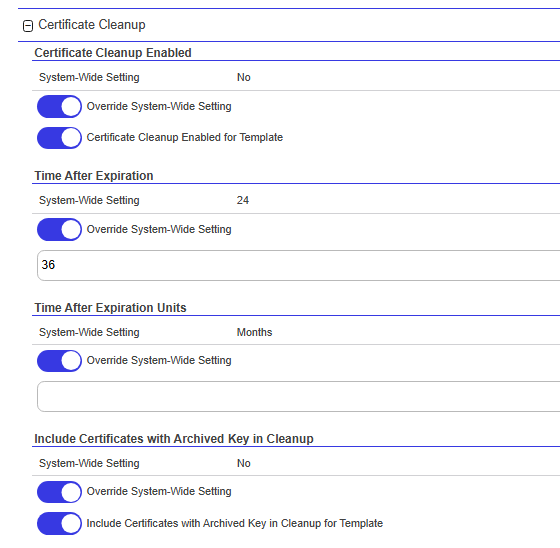This screenshot has height=548, width=560.
Task: Select the Certificate Cleanup Enabled heading
Action: pyautogui.click(x=113, y=53)
